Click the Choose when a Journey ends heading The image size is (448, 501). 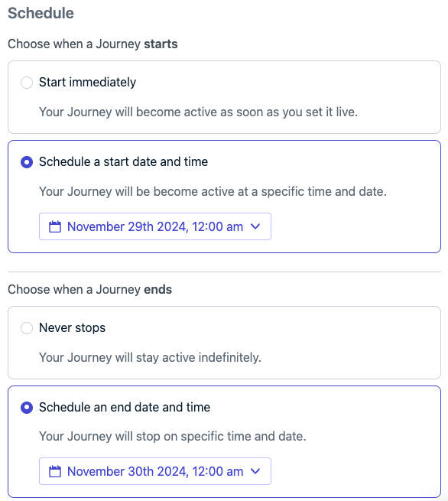(89, 289)
